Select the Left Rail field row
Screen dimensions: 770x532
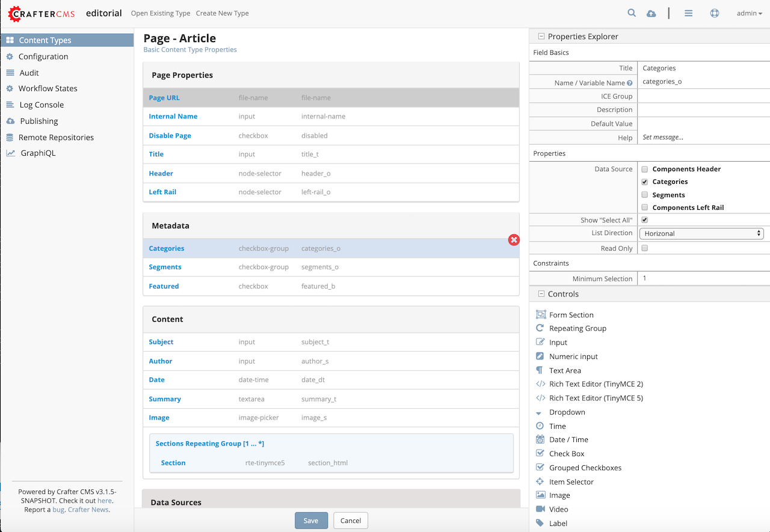click(331, 192)
